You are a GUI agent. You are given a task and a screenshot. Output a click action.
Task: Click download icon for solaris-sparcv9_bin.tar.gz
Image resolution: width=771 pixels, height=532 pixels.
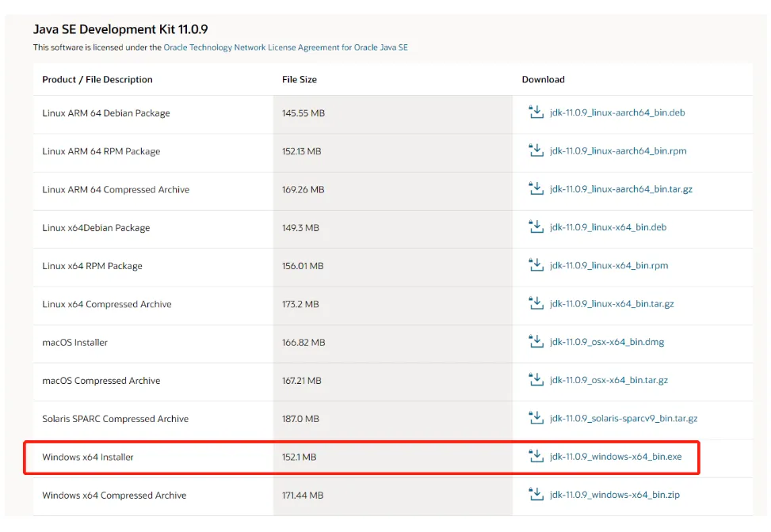tap(536, 418)
